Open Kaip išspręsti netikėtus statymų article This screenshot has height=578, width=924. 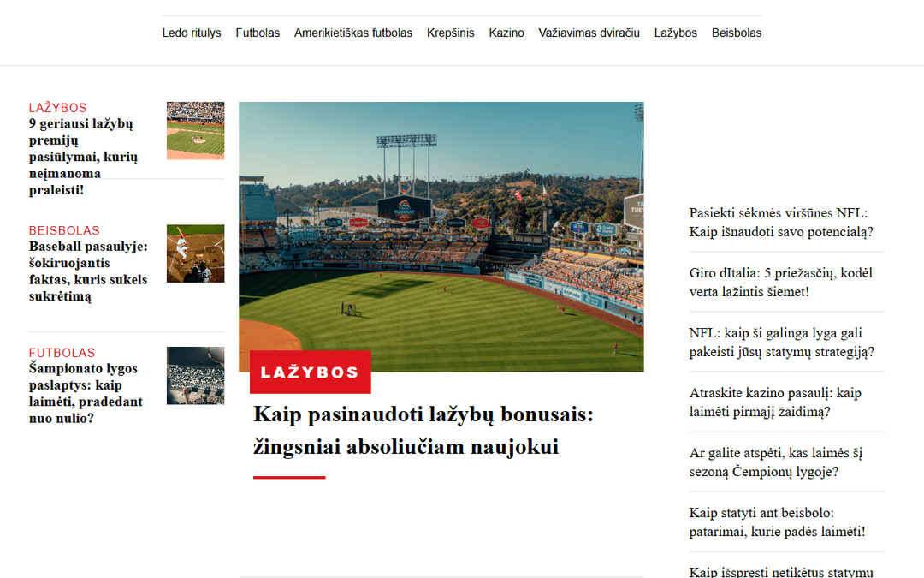[781, 571]
